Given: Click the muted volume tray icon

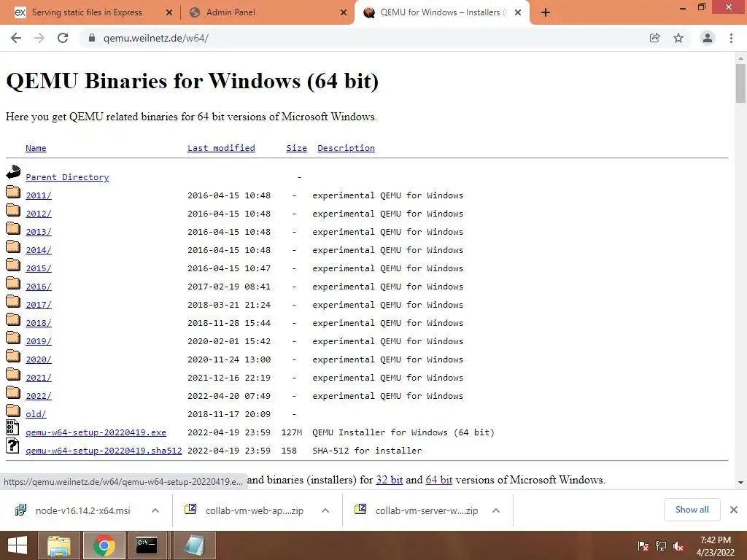Looking at the screenshot, I should click(678, 546).
